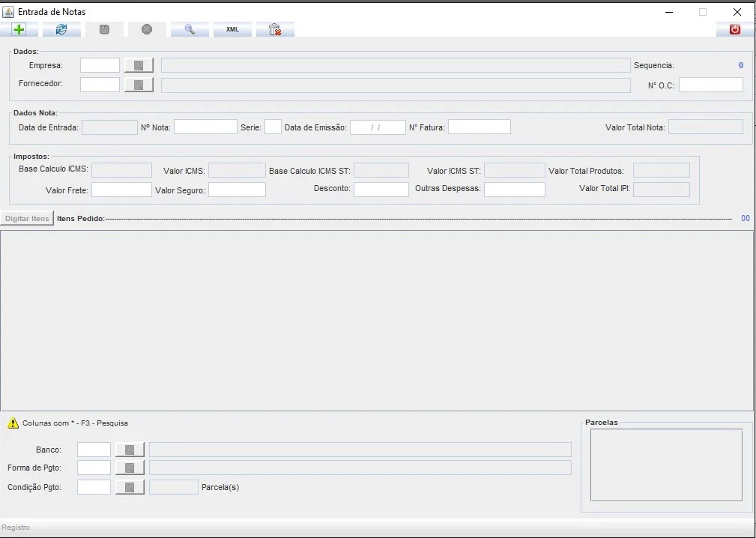Click the Digitar Itens button
This screenshot has height=538, width=756.
[27, 219]
